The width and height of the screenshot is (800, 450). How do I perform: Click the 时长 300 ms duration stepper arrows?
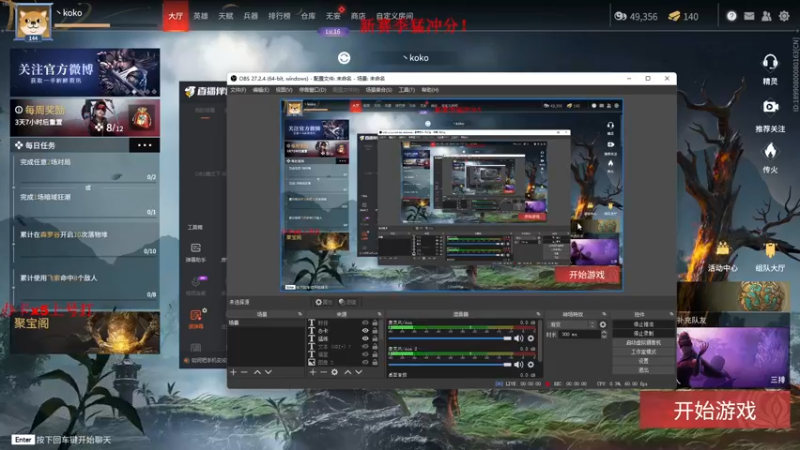tap(604, 335)
